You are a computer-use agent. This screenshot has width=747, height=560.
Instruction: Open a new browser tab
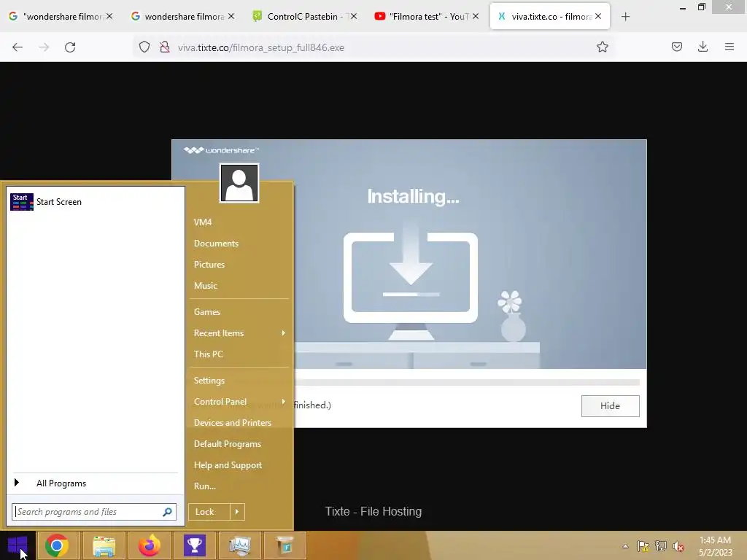coord(625,17)
